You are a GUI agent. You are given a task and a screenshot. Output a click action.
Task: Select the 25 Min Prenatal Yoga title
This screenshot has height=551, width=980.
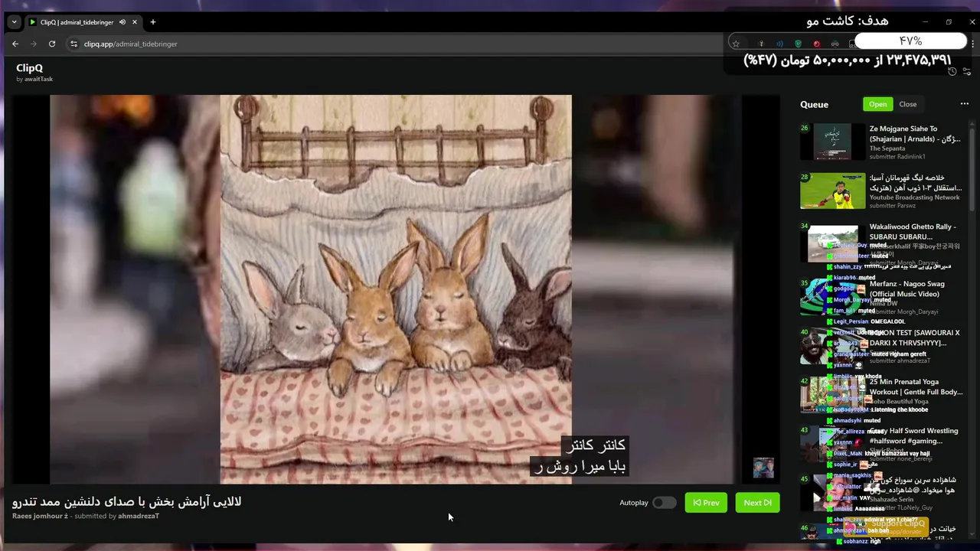tap(916, 386)
